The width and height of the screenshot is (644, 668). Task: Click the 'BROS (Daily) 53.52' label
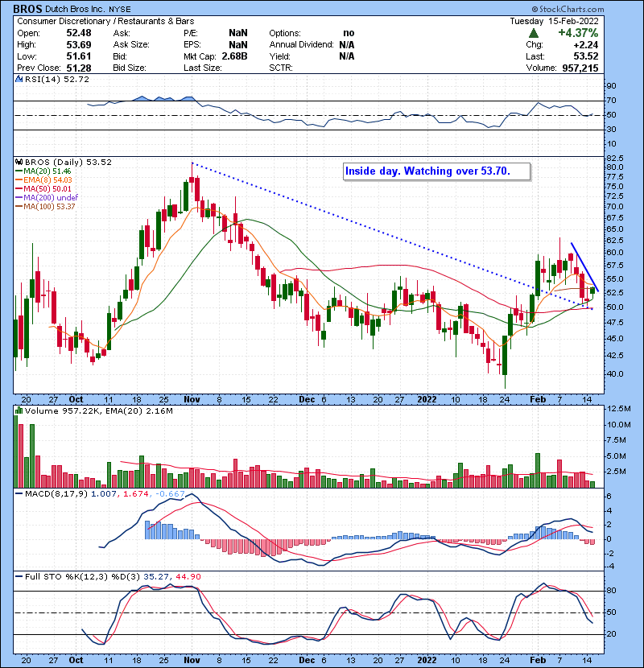pos(68,163)
